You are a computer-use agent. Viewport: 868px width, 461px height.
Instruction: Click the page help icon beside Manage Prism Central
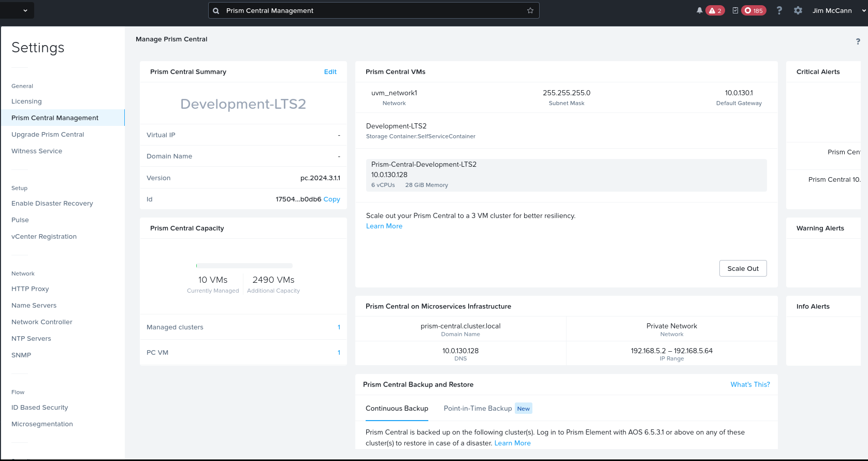point(858,41)
